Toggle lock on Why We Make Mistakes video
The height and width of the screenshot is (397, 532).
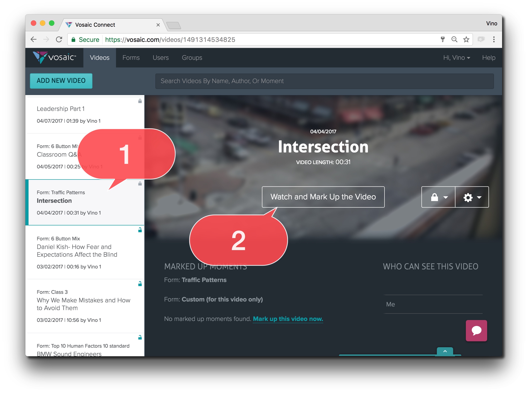click(140, 284)
